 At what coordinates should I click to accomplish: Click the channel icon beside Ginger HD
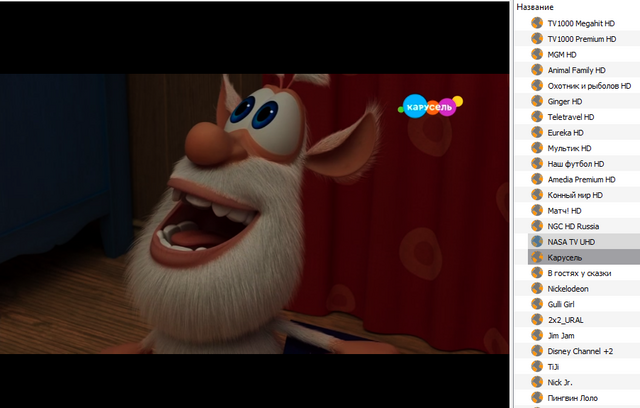coord(537,101)
